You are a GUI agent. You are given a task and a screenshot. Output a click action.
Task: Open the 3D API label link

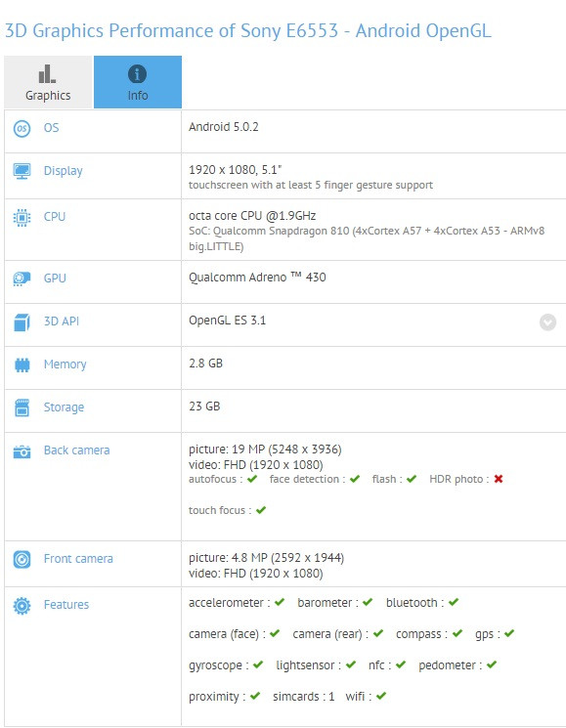tap(62, 321)
